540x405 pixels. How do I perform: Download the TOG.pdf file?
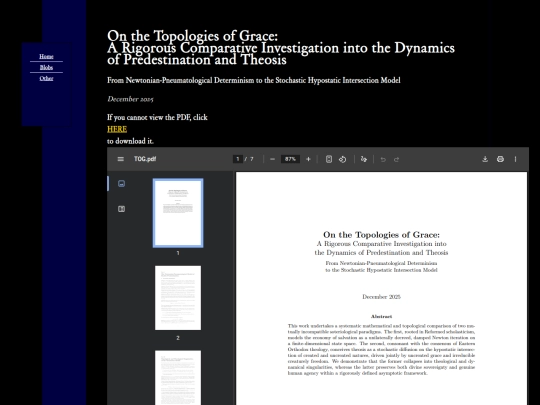point(485,159)
